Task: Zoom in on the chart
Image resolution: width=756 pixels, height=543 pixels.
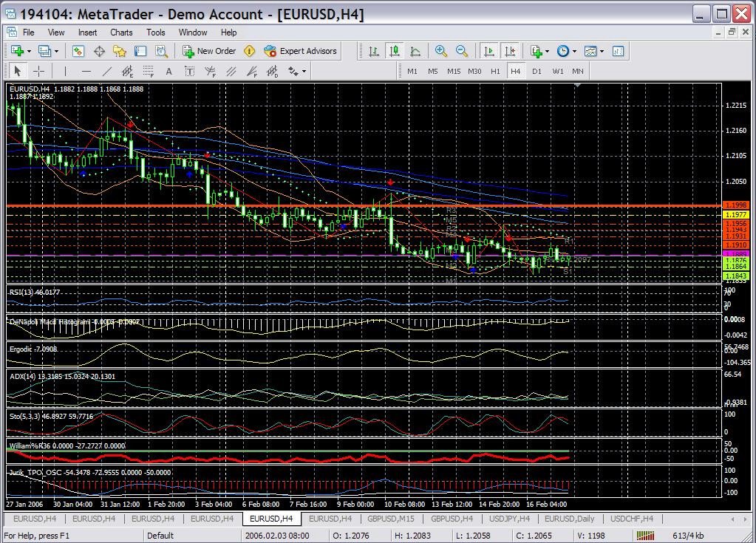Action: 440,51
